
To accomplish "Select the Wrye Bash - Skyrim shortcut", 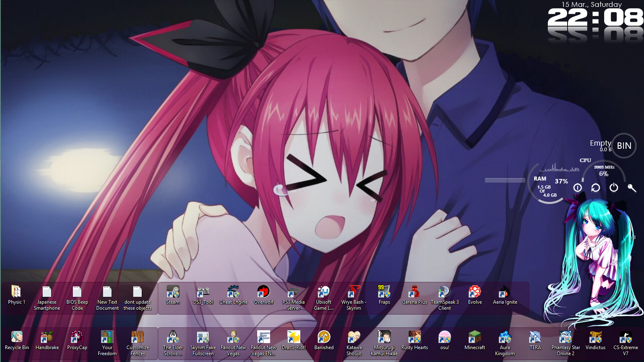I will pos(354,298).
